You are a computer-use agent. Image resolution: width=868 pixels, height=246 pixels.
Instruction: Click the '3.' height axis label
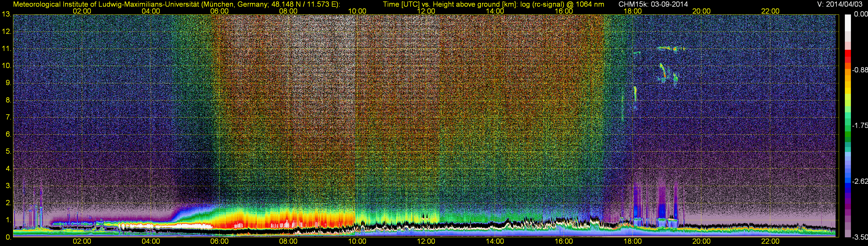coord(8,186)
